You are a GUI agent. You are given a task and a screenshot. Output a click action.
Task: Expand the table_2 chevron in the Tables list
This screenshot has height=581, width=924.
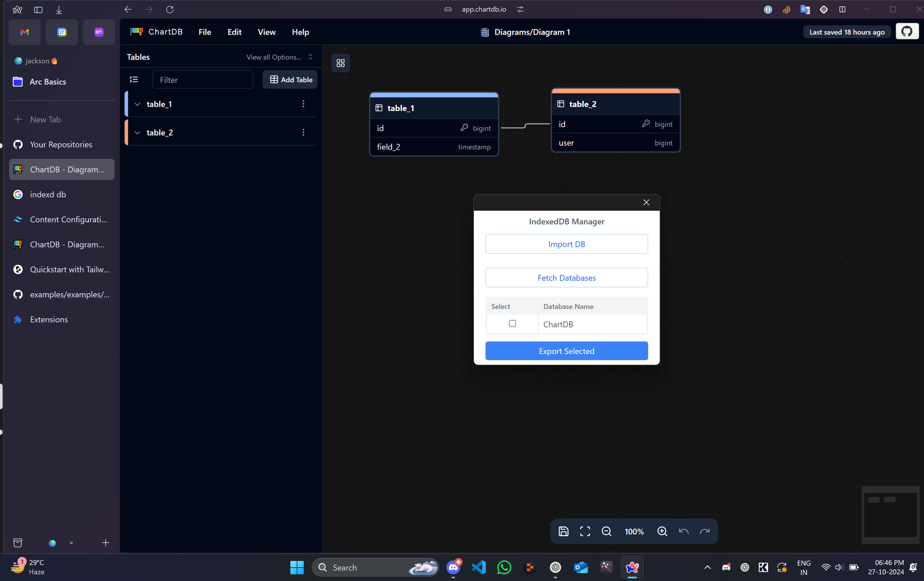click(x=137, y=133)
